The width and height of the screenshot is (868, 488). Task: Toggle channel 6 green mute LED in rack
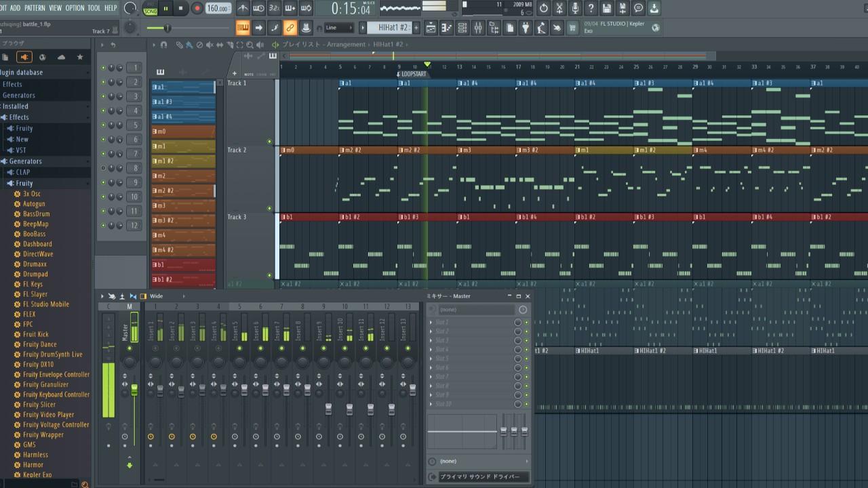tap(103, 140)
